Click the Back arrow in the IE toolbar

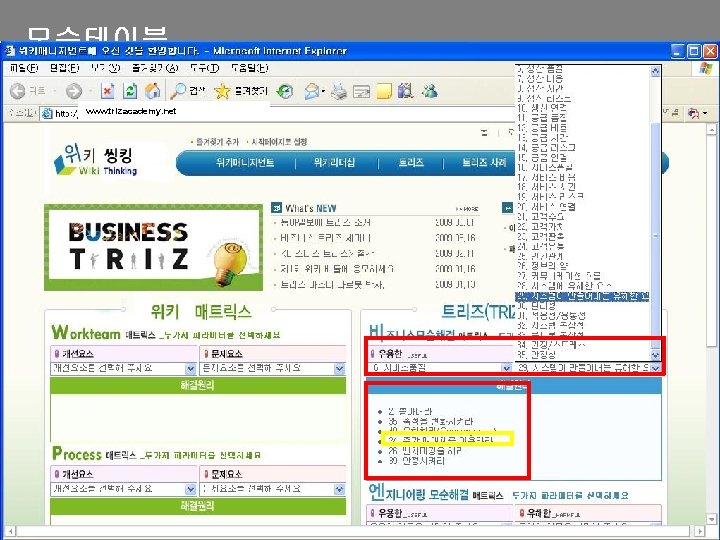(17, 91)
